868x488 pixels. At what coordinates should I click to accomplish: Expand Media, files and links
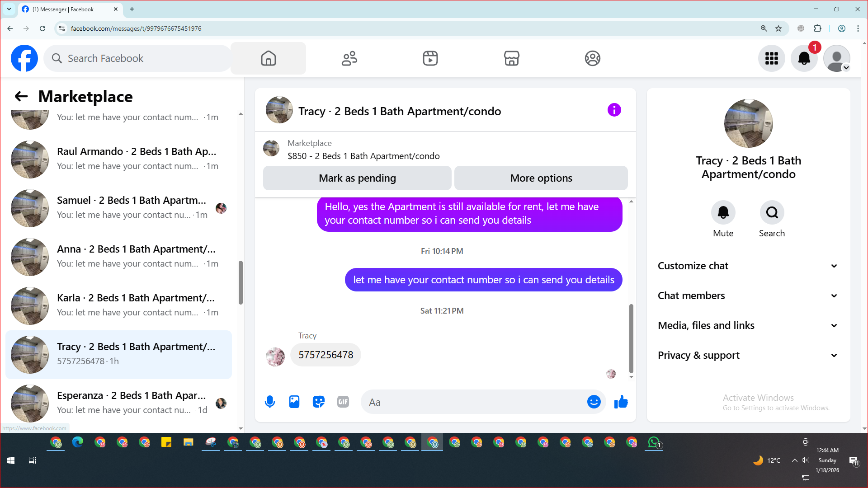(x=748, y=325)
